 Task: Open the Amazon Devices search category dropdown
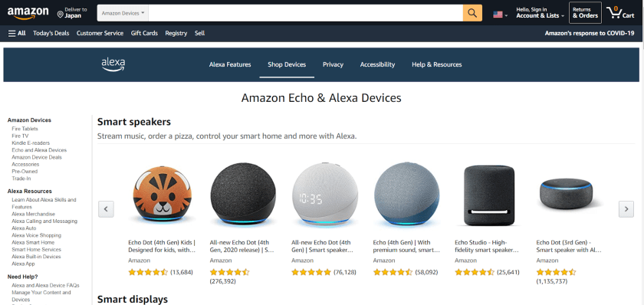[x=123, y=13]
